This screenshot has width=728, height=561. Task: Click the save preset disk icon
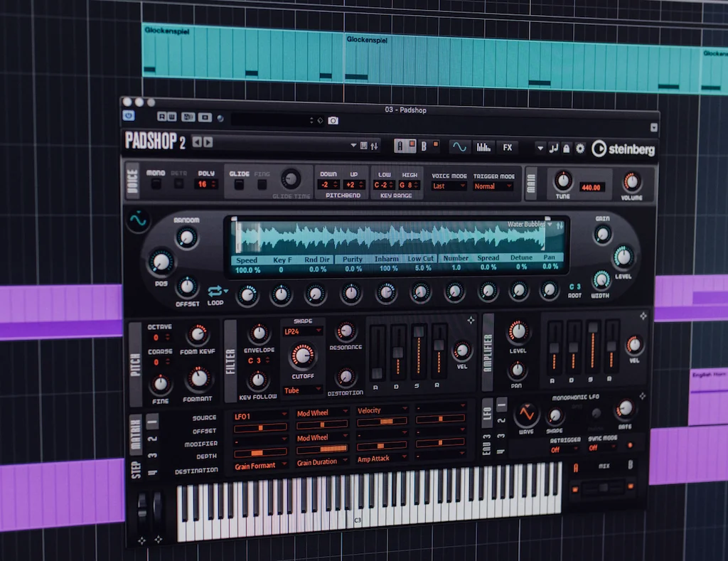click(363, 146)
